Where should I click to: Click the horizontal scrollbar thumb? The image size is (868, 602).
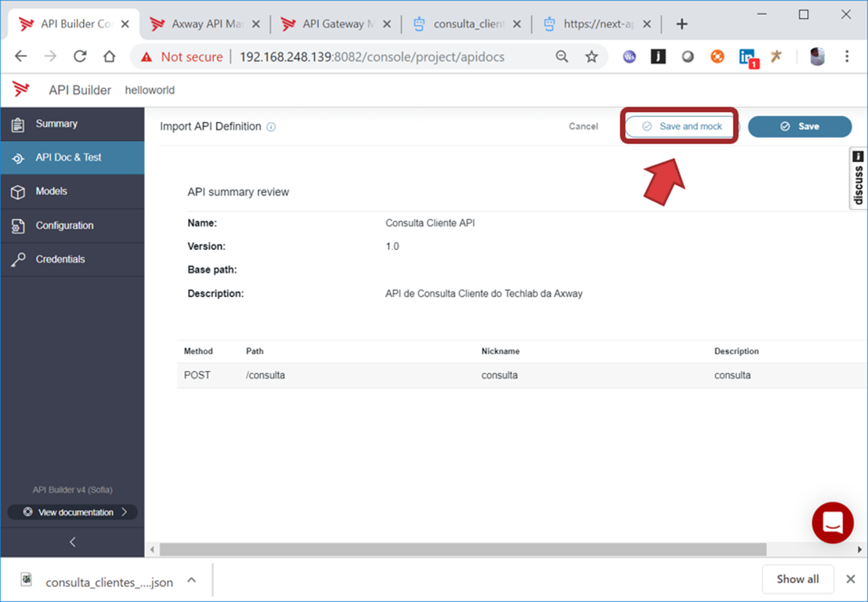pos(463,549)
